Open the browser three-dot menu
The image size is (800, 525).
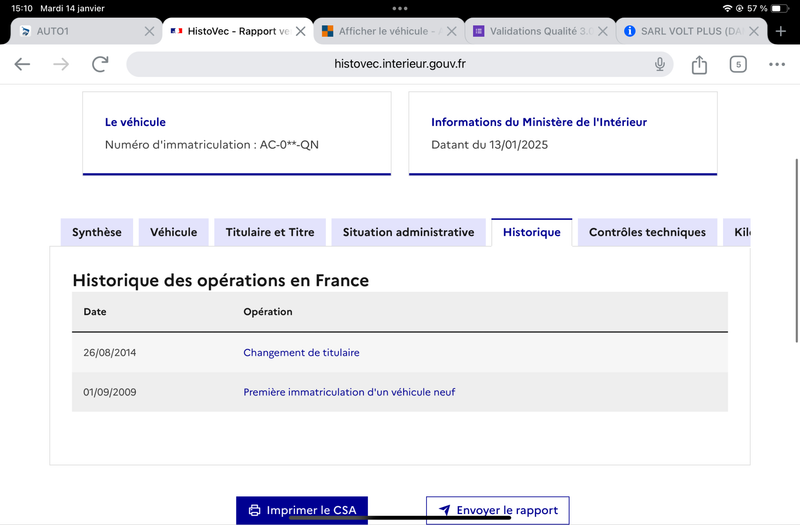tap(777, 64)
